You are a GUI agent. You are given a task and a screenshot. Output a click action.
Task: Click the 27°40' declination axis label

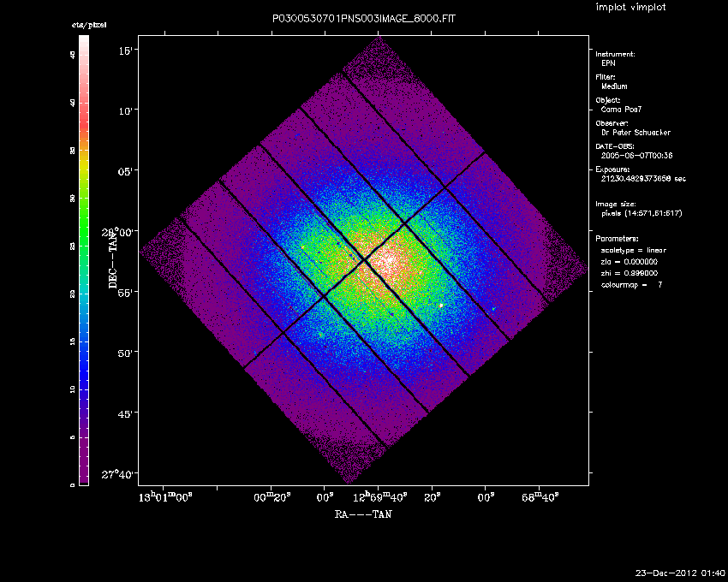point(117,474)
